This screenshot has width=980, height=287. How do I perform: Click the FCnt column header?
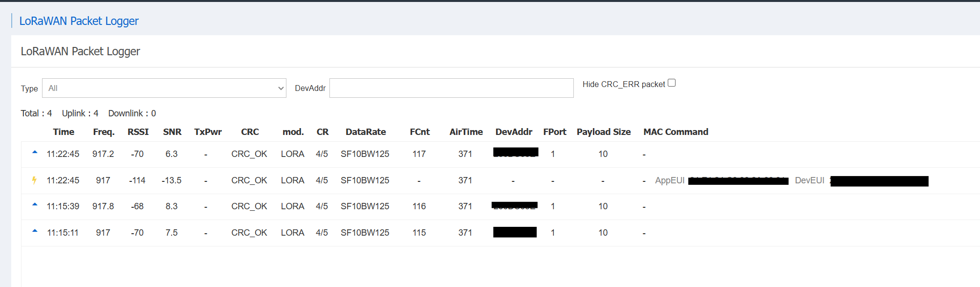point(419,132)
